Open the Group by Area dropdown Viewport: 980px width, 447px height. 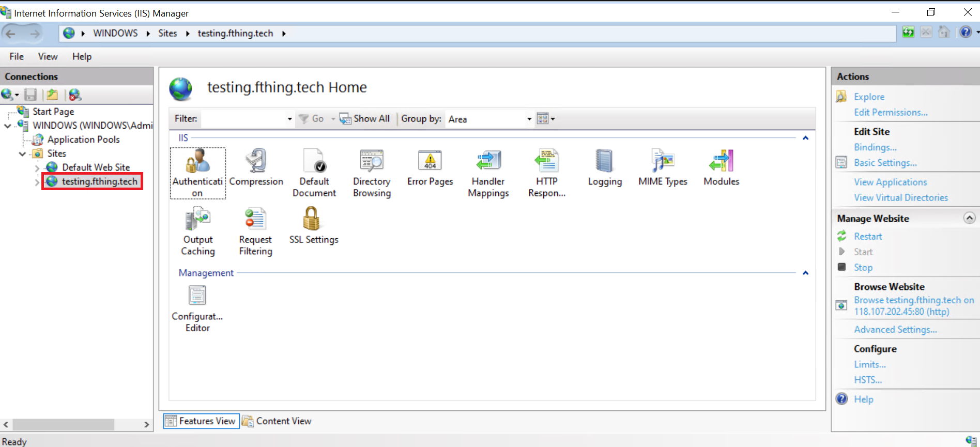pos(529,119)
